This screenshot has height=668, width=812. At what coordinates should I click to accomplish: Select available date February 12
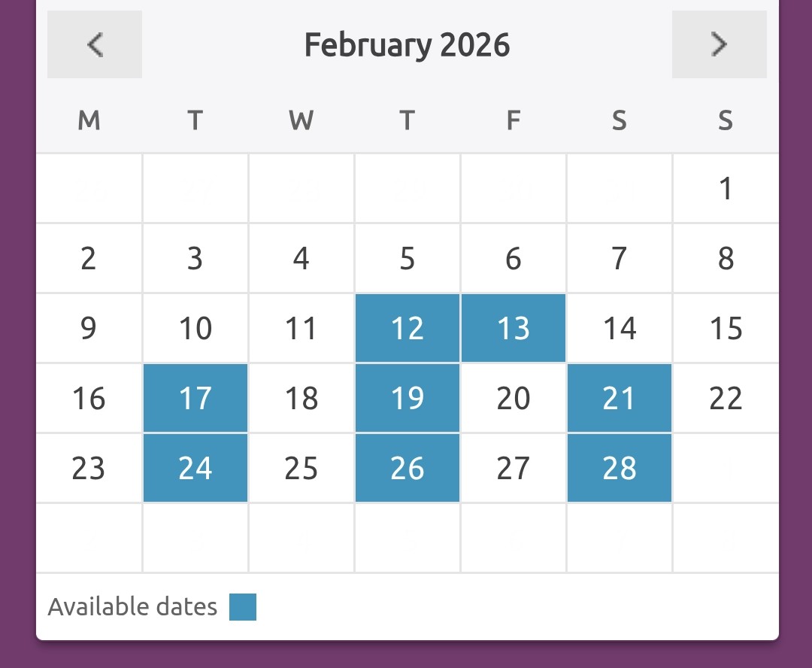pos(407,329)
